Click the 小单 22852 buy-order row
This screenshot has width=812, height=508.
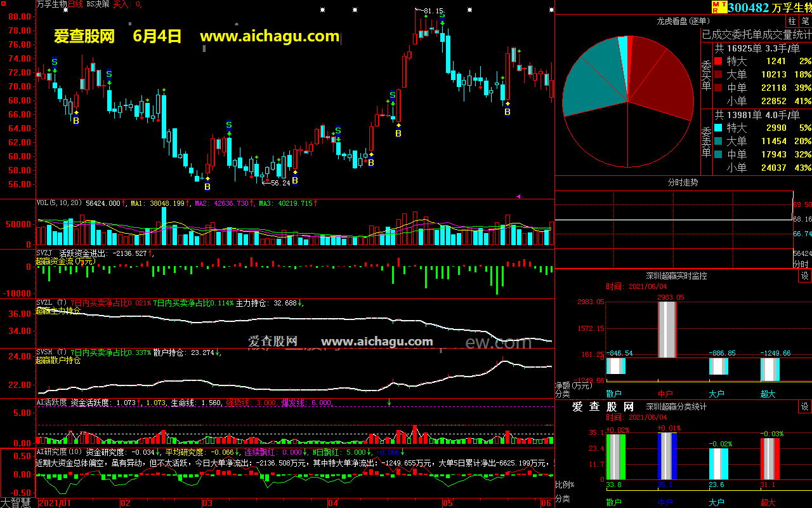(x=763, y=101)
